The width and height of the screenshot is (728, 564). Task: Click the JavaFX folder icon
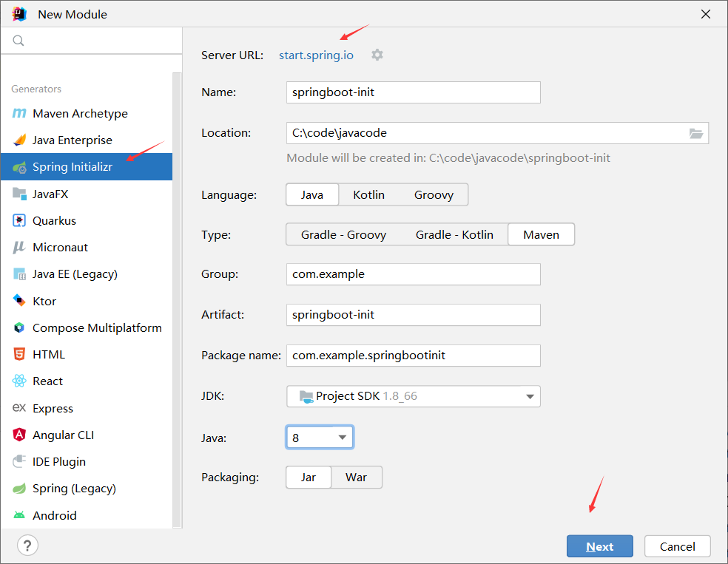coord(19,194)
